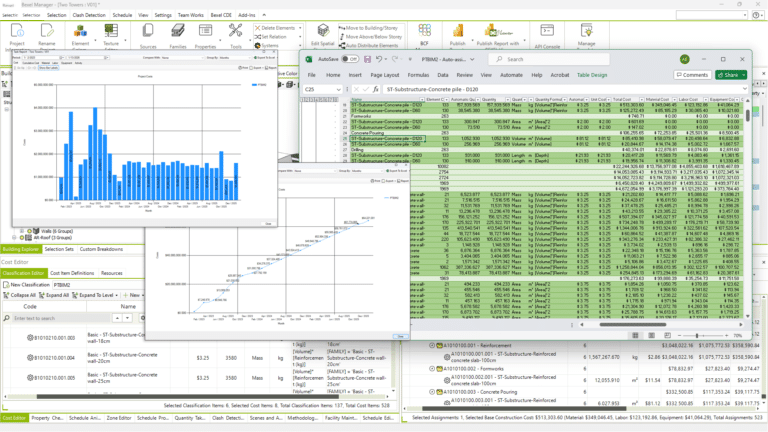Open the Customize Quick Access Toolbar dropdown

[x=410, y=59]
